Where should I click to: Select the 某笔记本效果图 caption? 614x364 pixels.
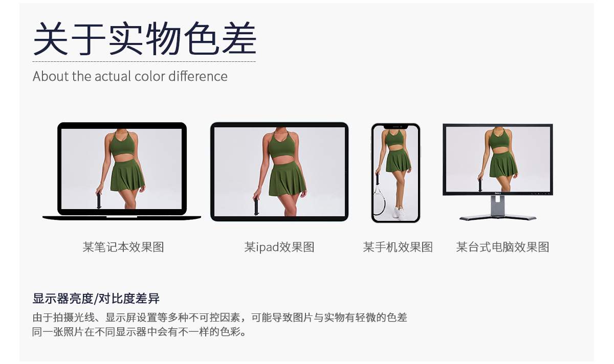[x=123, y=247]
